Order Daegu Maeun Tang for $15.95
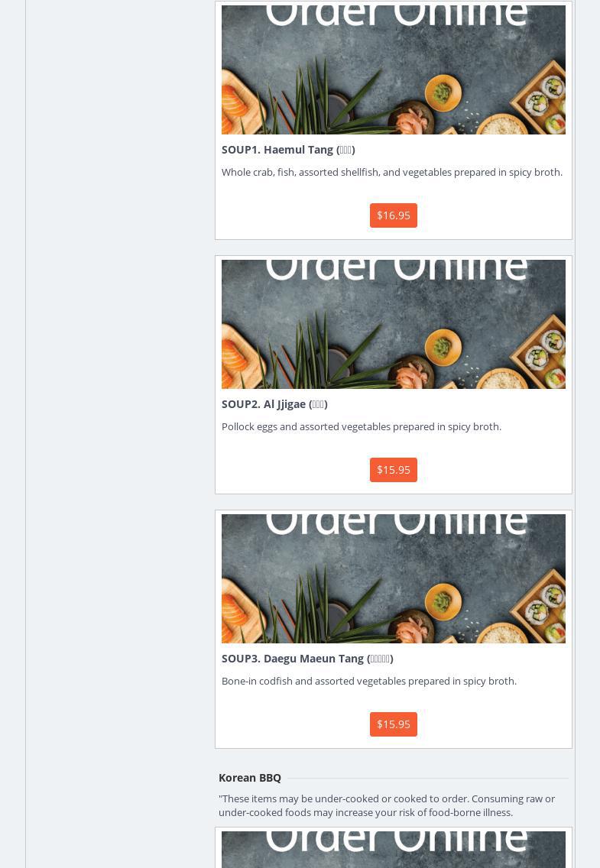The height and width of the screenshot is (868, 600). tap(393, 724)
